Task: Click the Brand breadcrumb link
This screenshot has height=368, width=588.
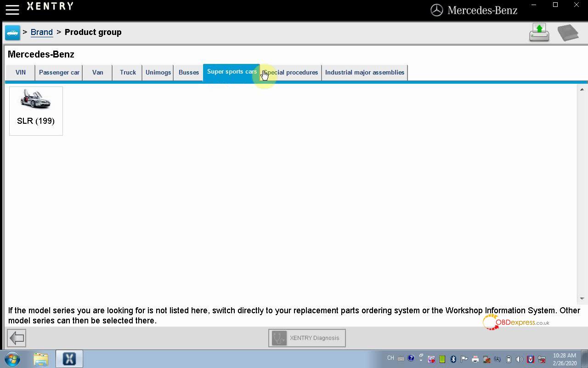Action: (42, 32)
